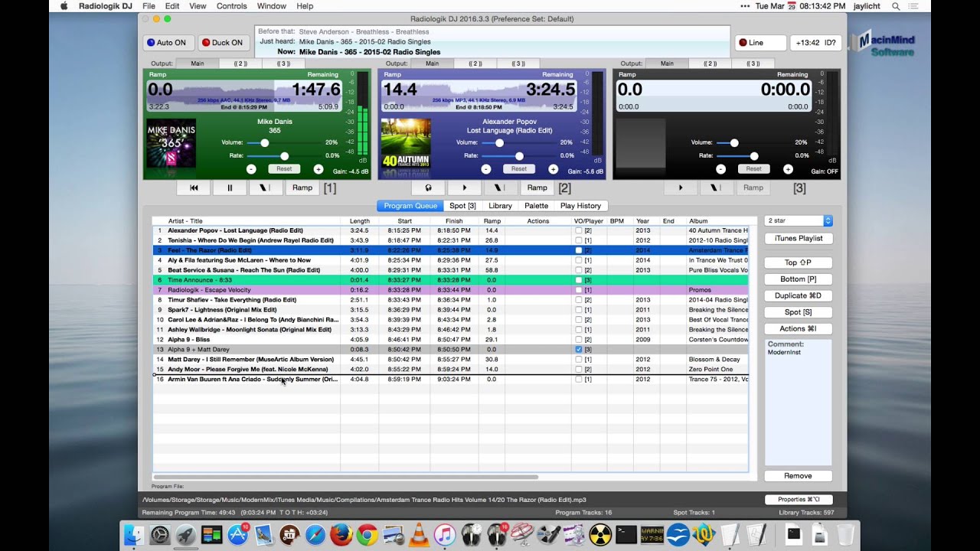Click the fade-out icon on player 2
The image size is (980, 551).
501,187
